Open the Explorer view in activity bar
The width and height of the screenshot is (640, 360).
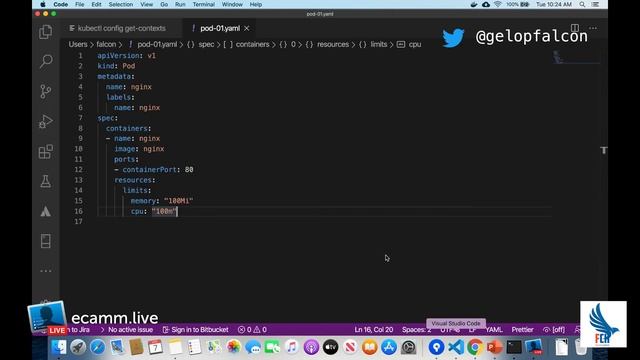point(46,32)
